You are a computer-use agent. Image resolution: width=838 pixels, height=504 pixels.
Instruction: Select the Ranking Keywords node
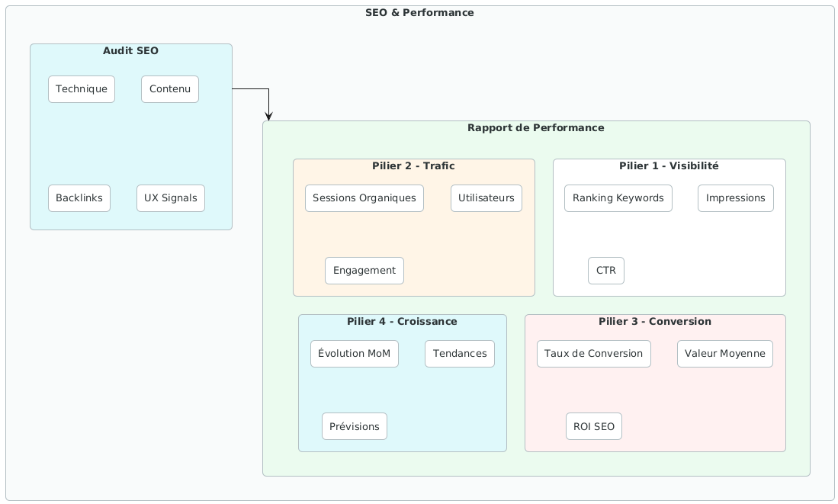click(618, 198)
